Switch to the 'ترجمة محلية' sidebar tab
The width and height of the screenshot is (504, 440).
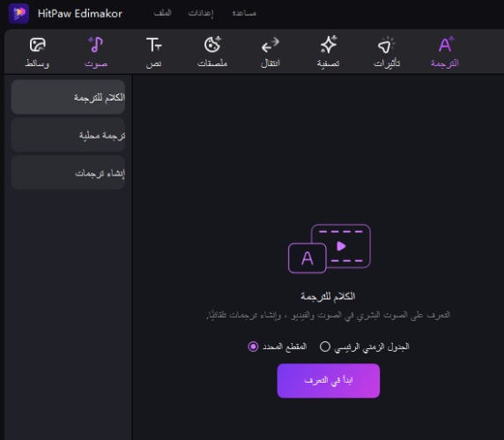coord(68,135)
